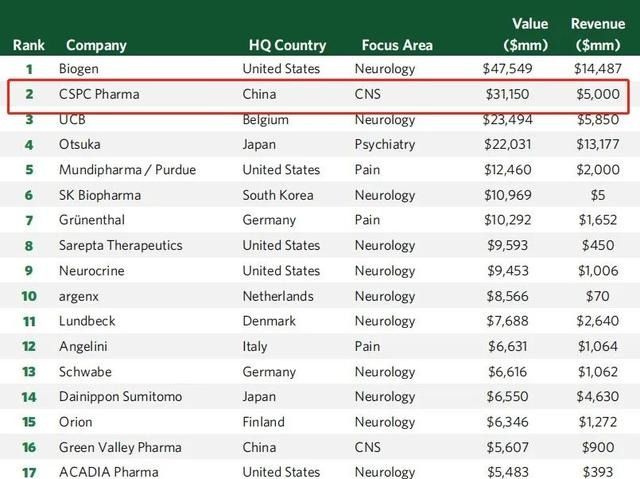Click South Korea in HQ Country column
The width and height of the screenshot is (640, 479).
point(282,195)
